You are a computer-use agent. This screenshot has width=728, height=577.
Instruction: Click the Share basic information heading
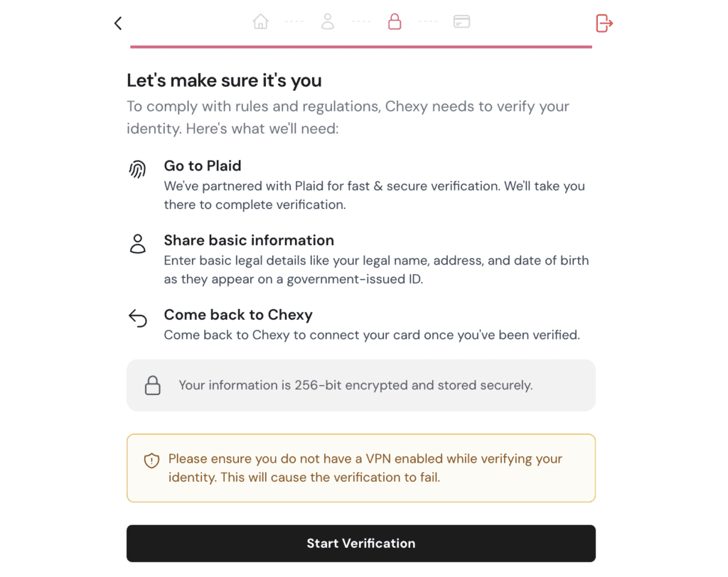pos(249,240)
